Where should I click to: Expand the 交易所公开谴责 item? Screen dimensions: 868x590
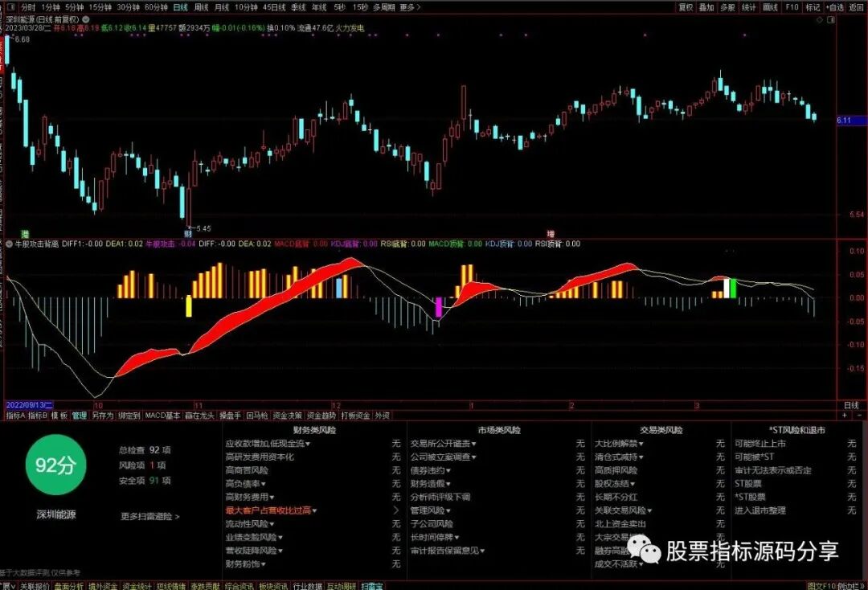pyautogui.click(x=444, y=444)
